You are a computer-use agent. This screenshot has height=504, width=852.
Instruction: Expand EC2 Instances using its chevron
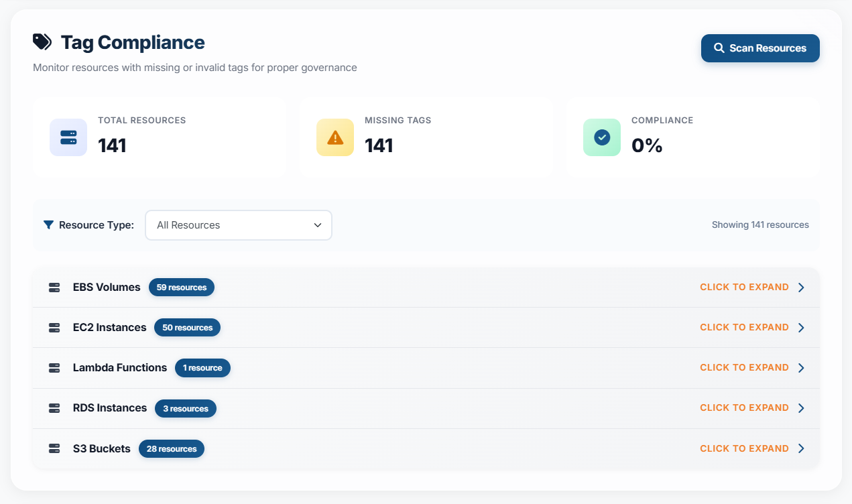click(x=801, y=328)
